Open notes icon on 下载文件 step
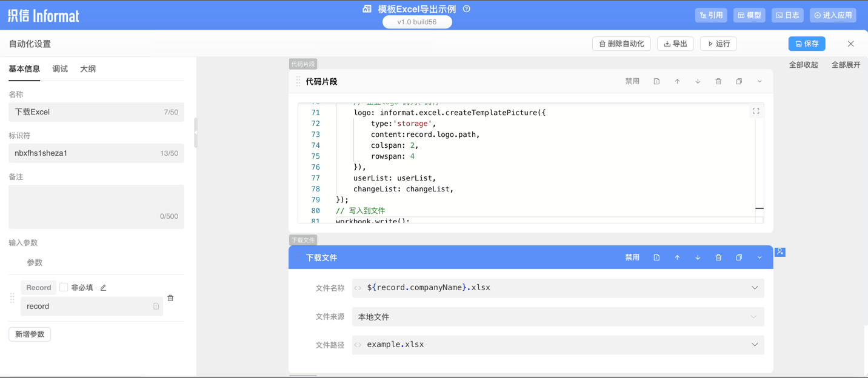 click(656, 257)
